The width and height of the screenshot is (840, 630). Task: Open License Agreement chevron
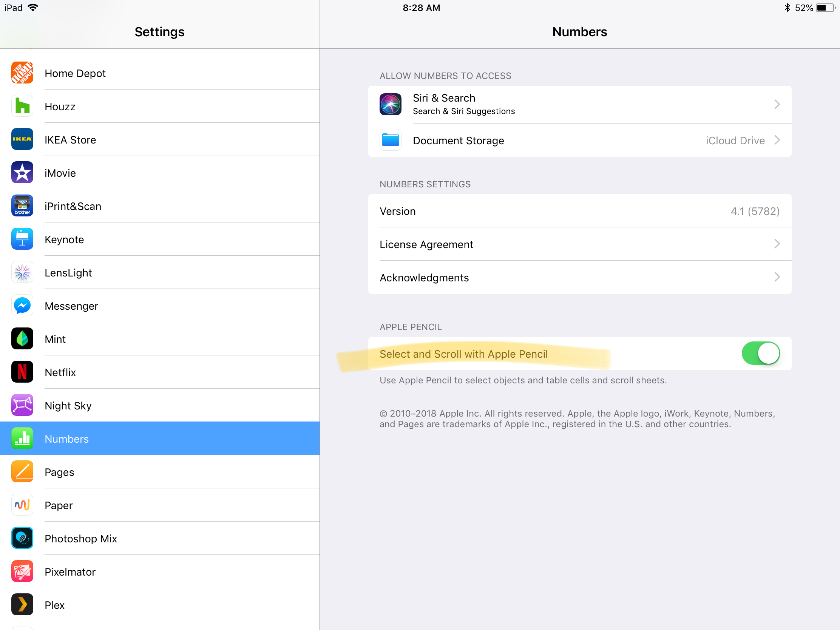(x=777, y=243)
